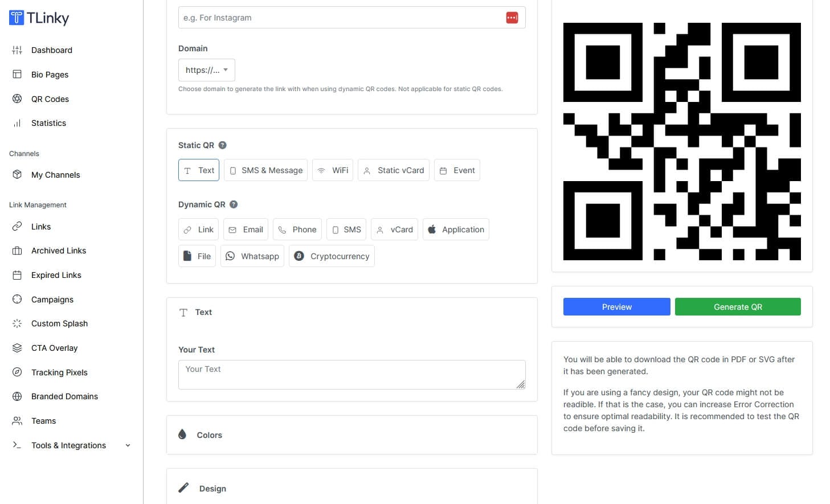This screenshot has width=830, height=504.
Task: View Statistics page
Action: (48, 123)
